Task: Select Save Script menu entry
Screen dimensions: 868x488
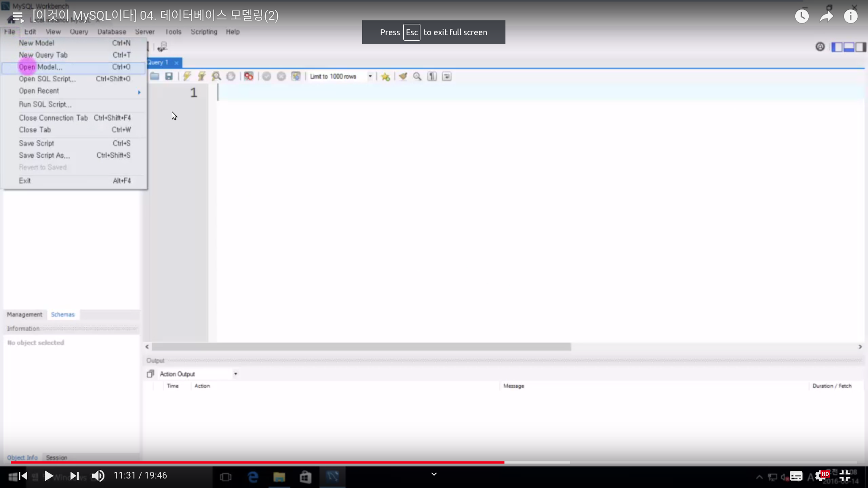Action: click(x=74, y=143)
